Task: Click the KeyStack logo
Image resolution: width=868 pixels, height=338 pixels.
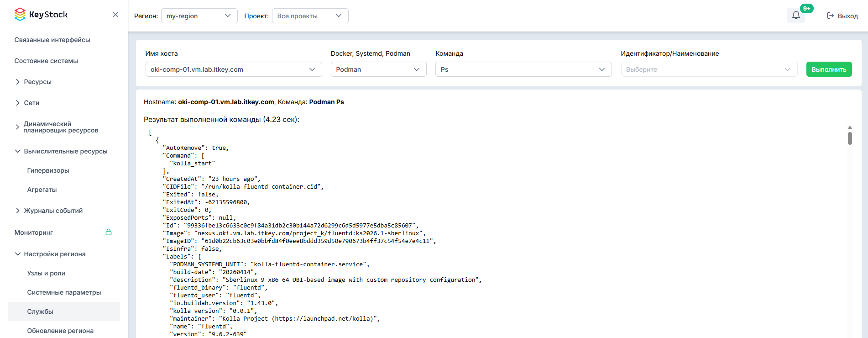Action: [x=41, y=15]
